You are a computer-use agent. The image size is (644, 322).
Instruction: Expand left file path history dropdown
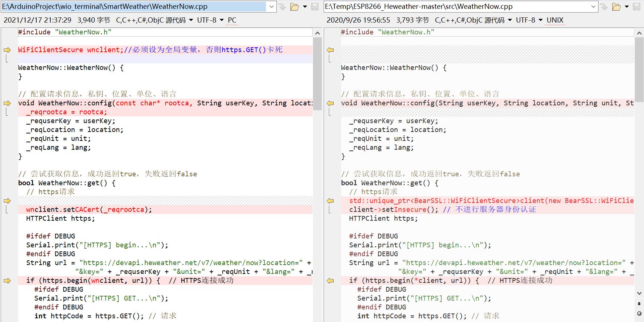(272, 7)
